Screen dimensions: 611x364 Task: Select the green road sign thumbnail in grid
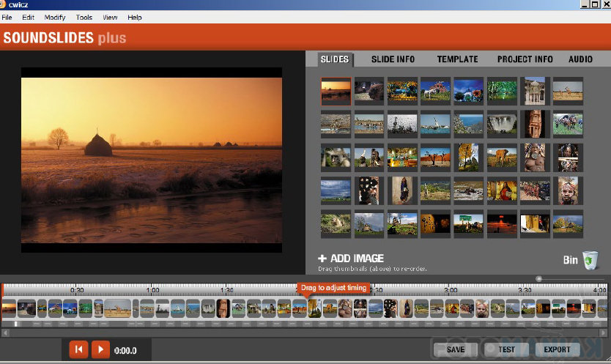[468, 223]
